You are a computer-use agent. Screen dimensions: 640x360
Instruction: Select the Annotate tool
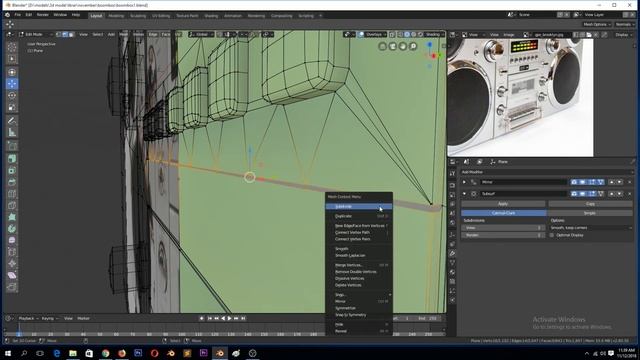pos(12,121)
